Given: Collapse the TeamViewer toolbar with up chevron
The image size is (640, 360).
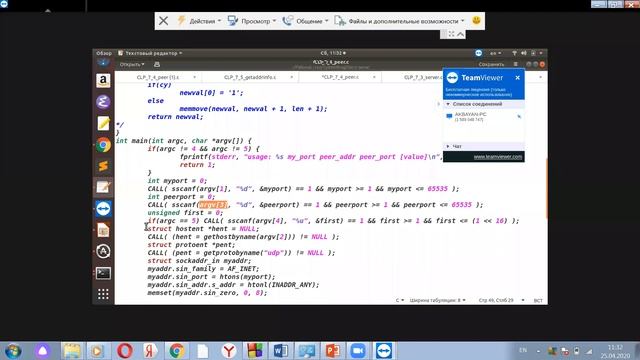Looking at the screenshot, I should pyautogui.click(x=460, y=34).
